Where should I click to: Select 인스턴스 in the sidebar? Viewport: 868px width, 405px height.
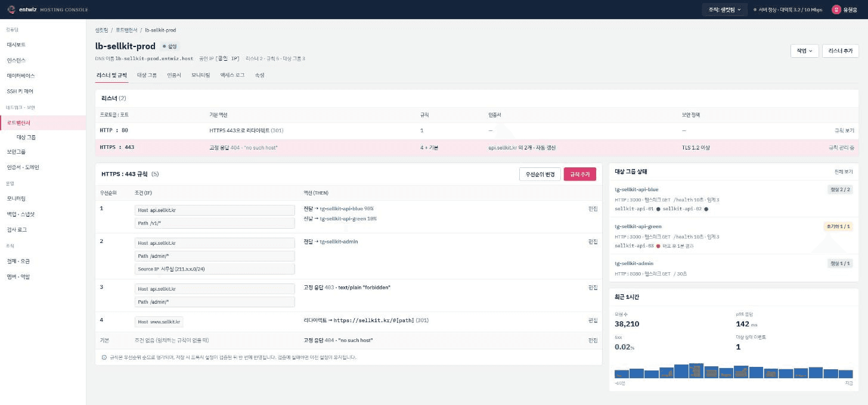[x=16, y=60]
